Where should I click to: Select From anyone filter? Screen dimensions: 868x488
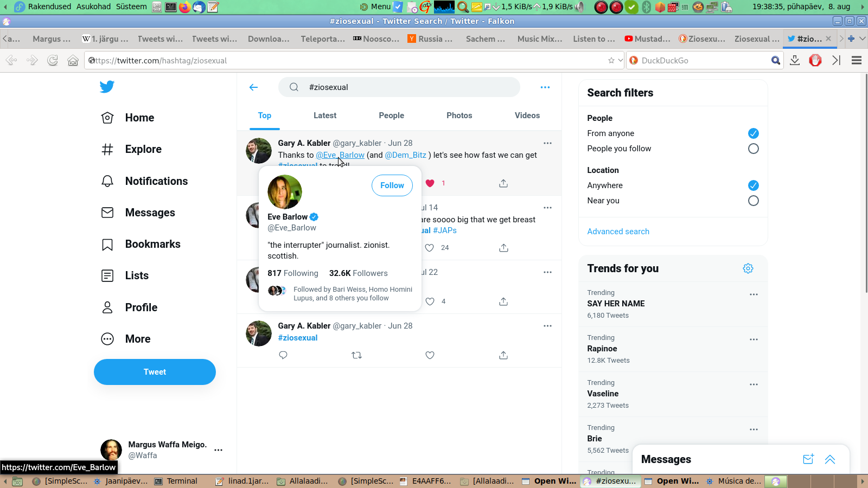(x=754, y=133)
